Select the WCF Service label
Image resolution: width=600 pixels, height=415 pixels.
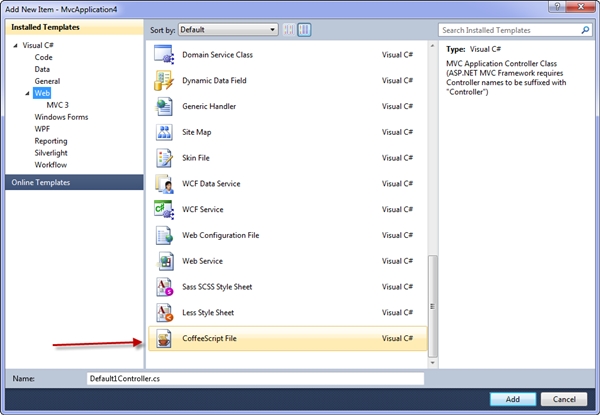coord(203,209)
